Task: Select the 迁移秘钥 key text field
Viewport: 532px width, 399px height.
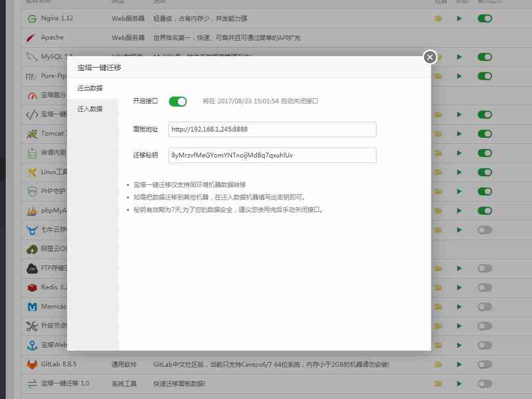Action: click(x=271, y=155)
